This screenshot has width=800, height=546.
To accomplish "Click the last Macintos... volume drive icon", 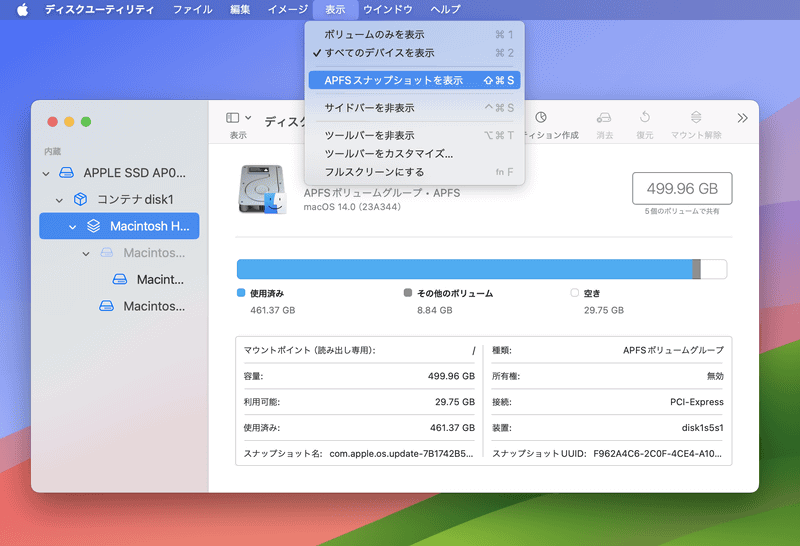I will 107,306.
